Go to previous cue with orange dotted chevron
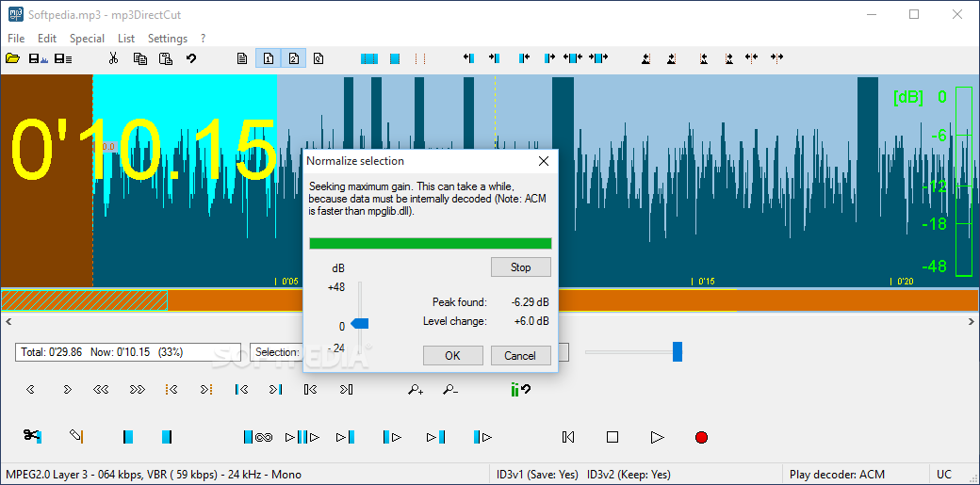This screenshot has height=485, width=980. 171,389
